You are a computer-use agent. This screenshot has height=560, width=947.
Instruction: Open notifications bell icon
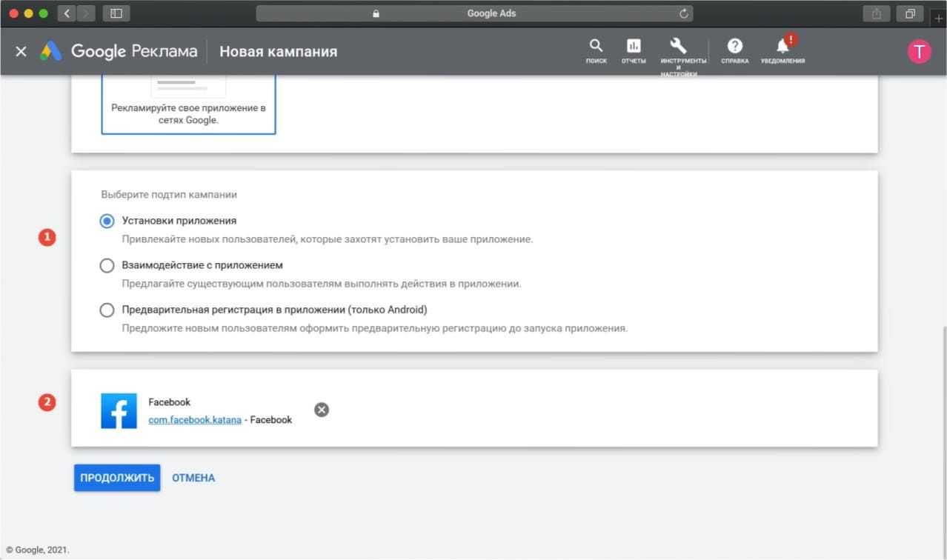[x=782, y=46]
